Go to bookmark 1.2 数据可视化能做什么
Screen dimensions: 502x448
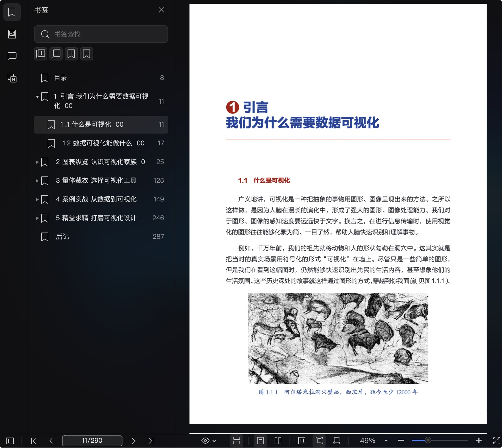(101, 143)
